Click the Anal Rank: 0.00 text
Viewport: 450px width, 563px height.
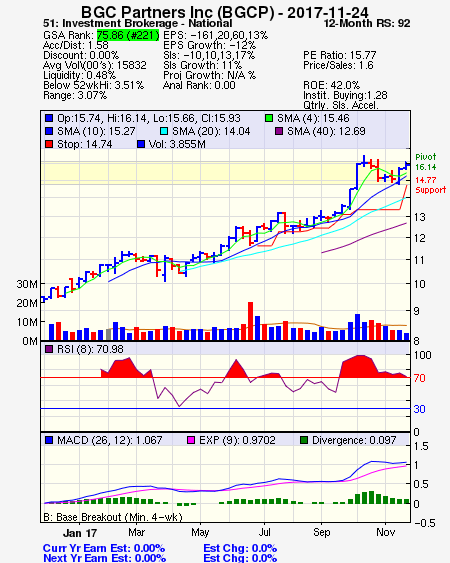point(199,85)
